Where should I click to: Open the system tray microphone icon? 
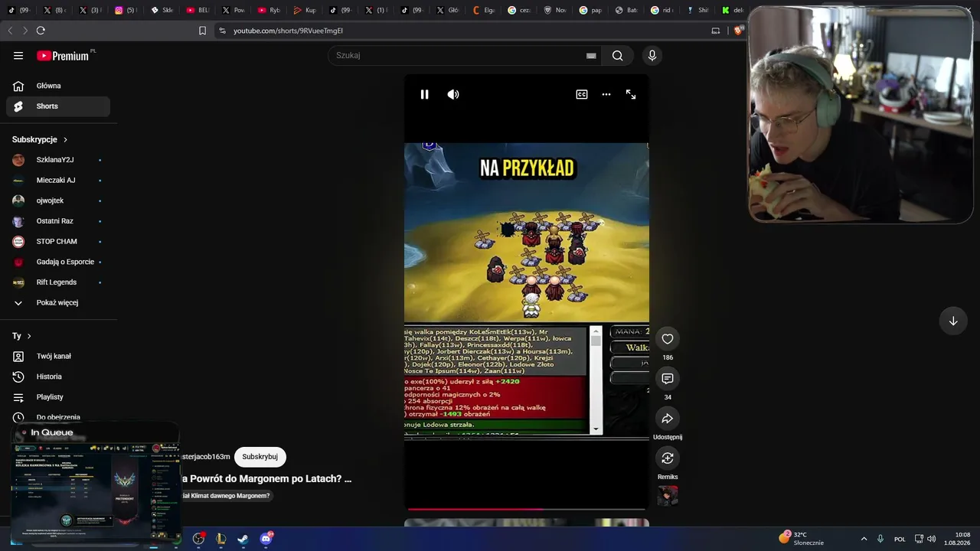coord(880,539)
